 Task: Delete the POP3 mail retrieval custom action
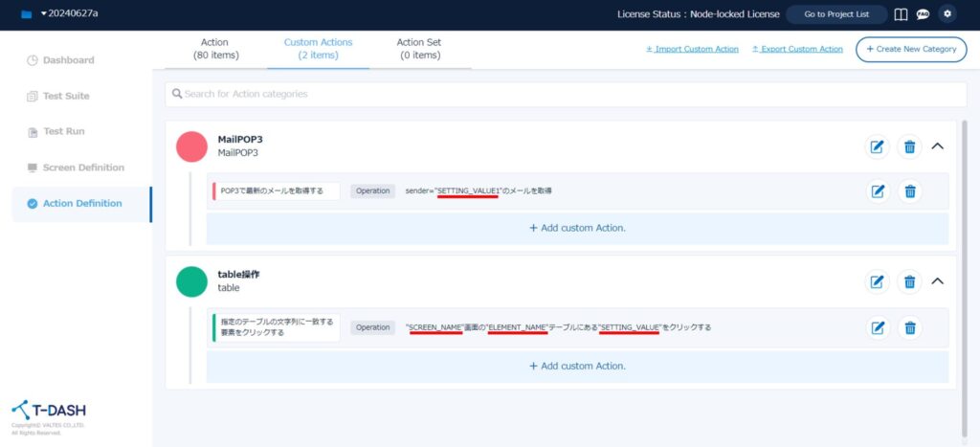click(x=910, y=190)
